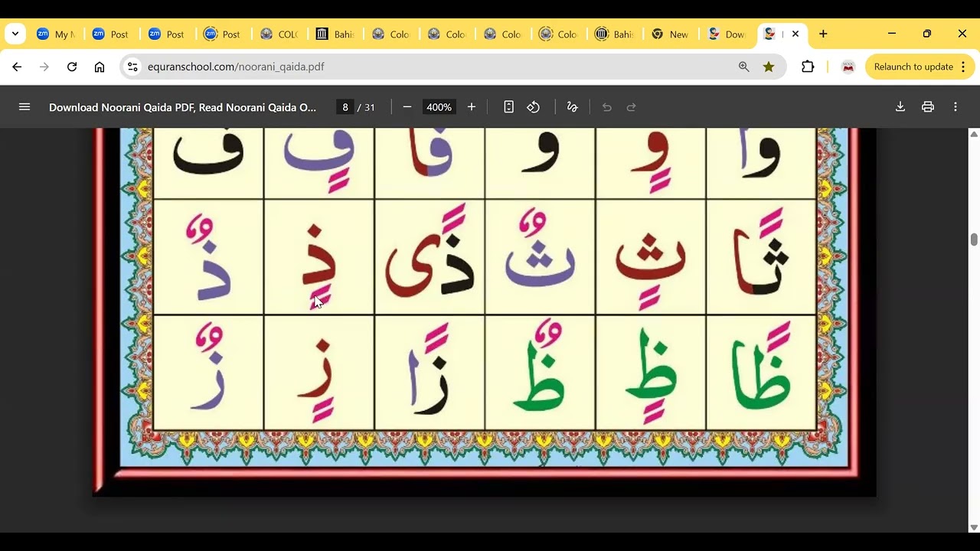Switch to the "New" tab
The image size is (980, 551).
pos(670,34)
